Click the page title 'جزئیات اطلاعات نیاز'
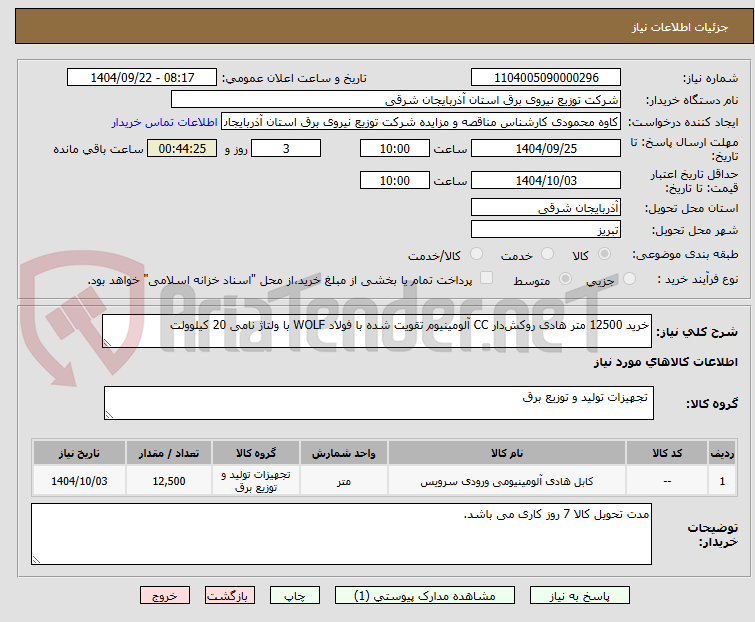Viewport: 755px width, 622px height. click(680, 27)
